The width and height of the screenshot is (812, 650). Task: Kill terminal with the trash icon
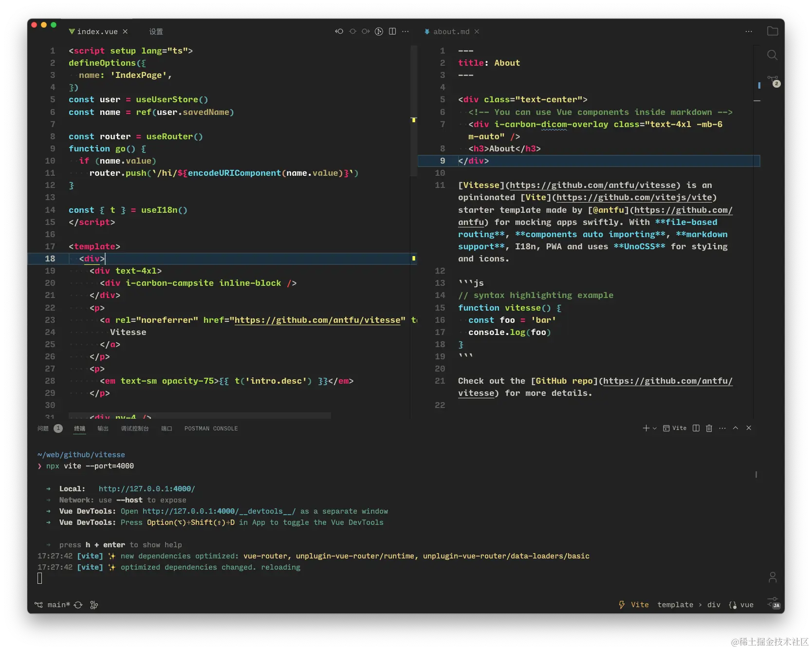[709, 428]
